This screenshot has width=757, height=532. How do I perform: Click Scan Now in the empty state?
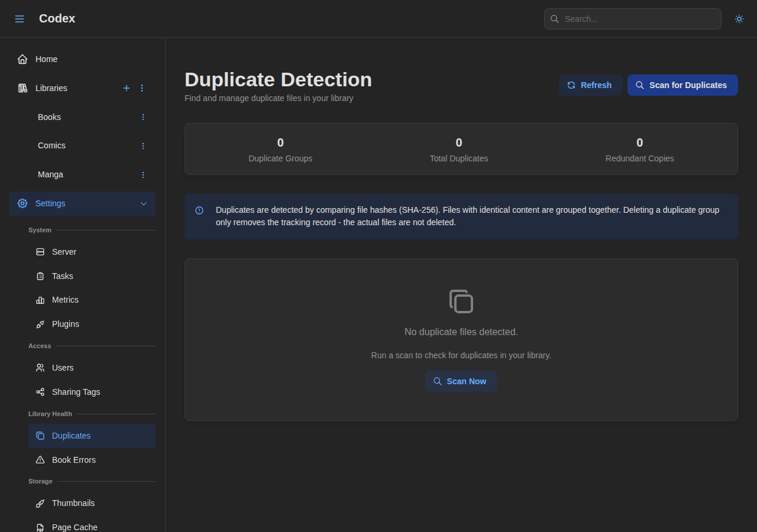tap(461, 381)
